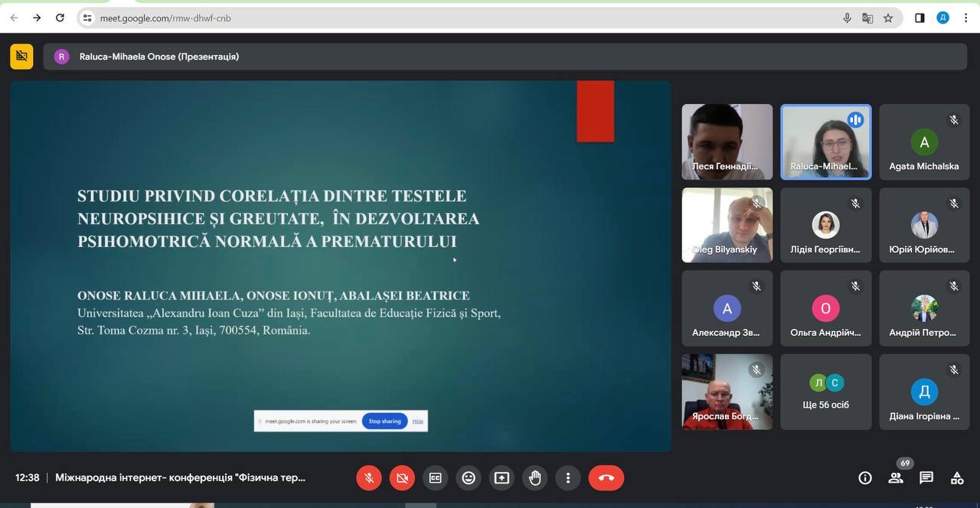Open Chrome's browser menu

click(967, 18)
